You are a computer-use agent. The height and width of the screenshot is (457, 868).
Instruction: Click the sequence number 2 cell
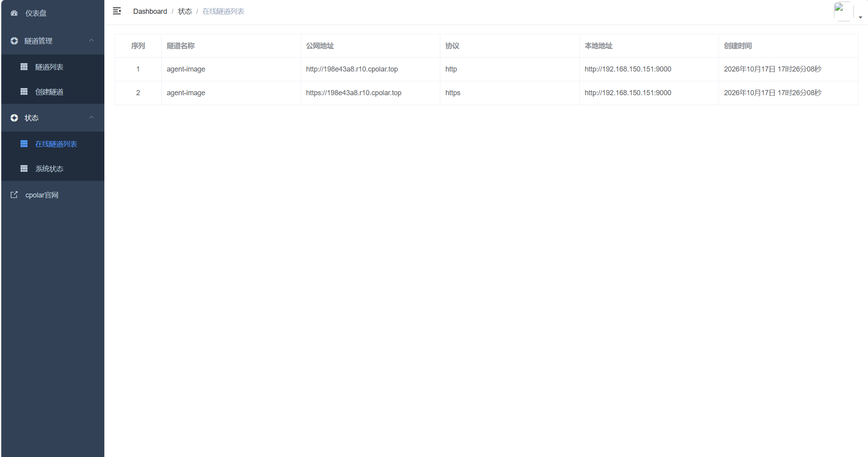[x=138, y=93]
